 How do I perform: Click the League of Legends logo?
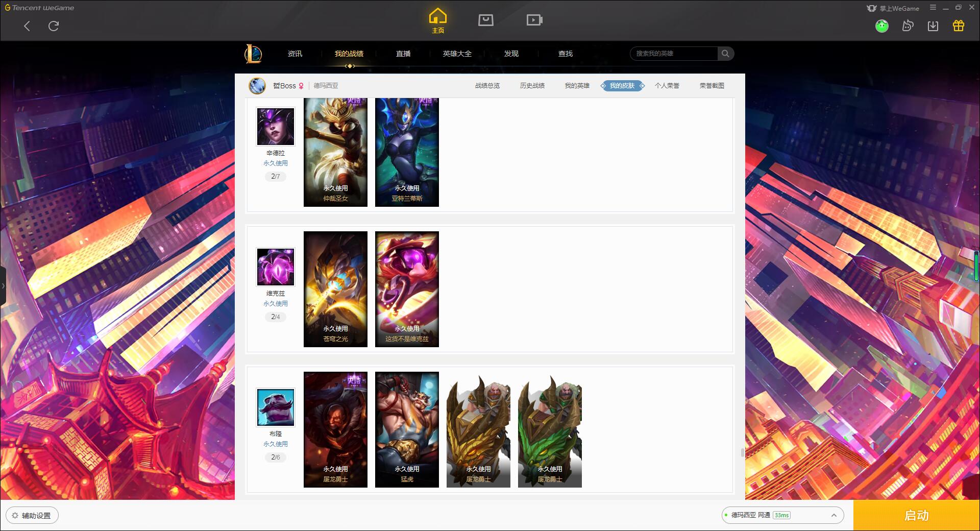[x=253, y=54]
